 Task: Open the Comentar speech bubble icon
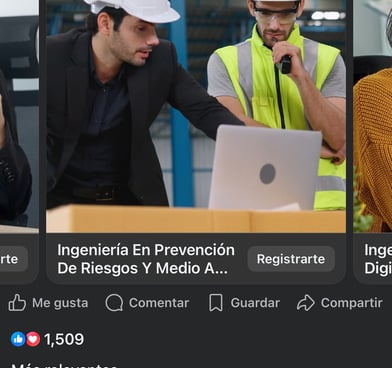coord(114,303)
